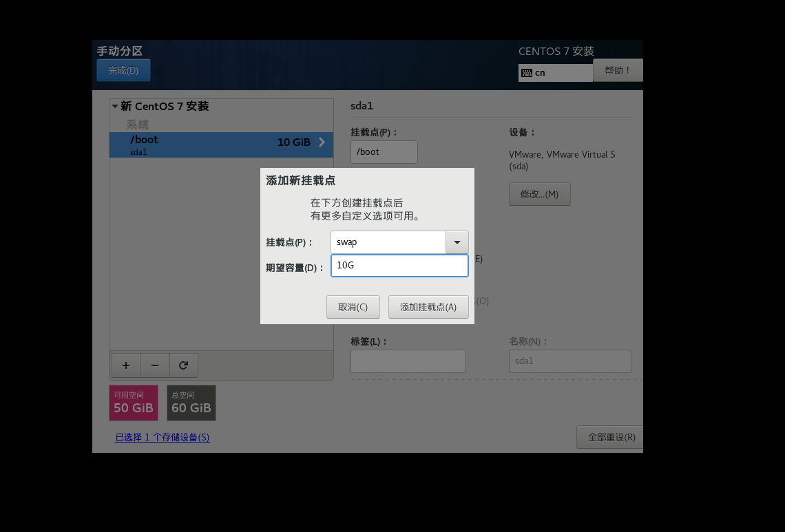Click the arrow chevron on the /boot row
785x532 pixels.
(321, 142)
